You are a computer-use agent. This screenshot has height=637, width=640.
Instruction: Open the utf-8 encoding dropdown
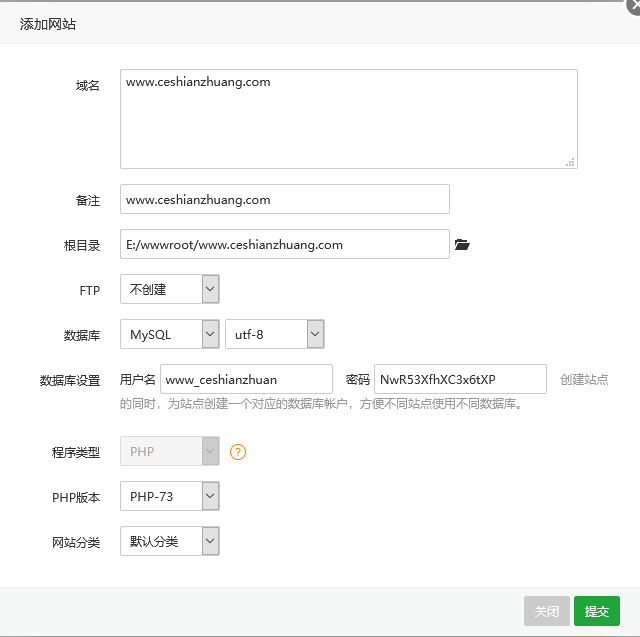[x=275, y=334]
